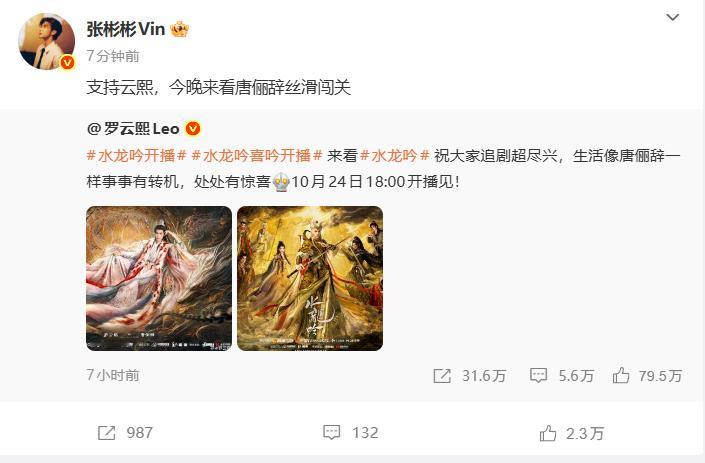This screenshot has width=705, height=463.
Task: View the golden group poster thumbnail
Action: [x=310, y=278]
